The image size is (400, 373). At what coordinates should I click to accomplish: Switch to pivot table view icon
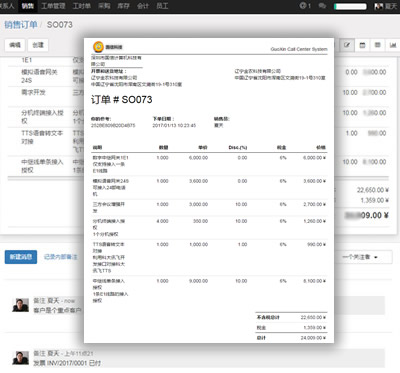378,45
